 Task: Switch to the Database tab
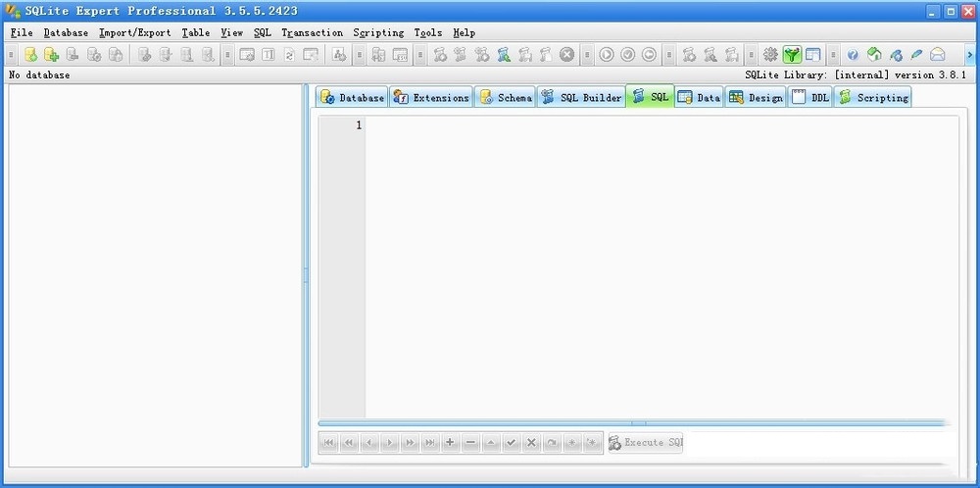352,97
